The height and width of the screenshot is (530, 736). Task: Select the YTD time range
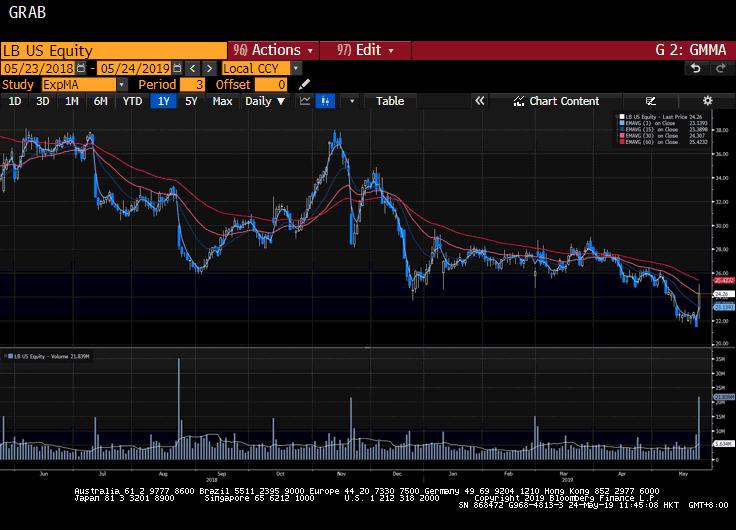(132, 101)
